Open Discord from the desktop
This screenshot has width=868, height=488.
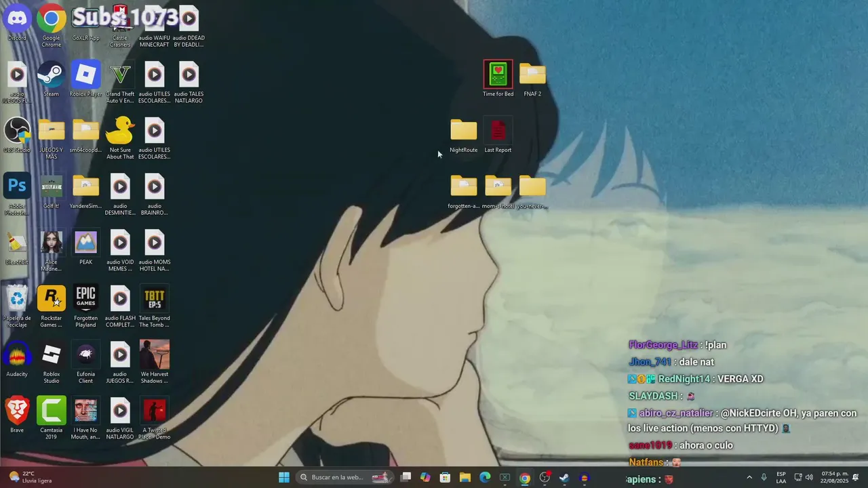[17, 24]
